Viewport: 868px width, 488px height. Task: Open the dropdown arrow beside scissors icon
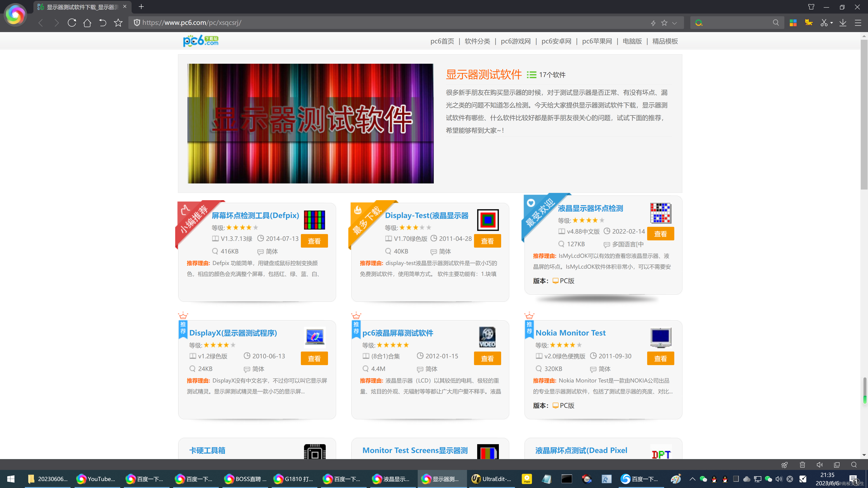tap(832, 23)
